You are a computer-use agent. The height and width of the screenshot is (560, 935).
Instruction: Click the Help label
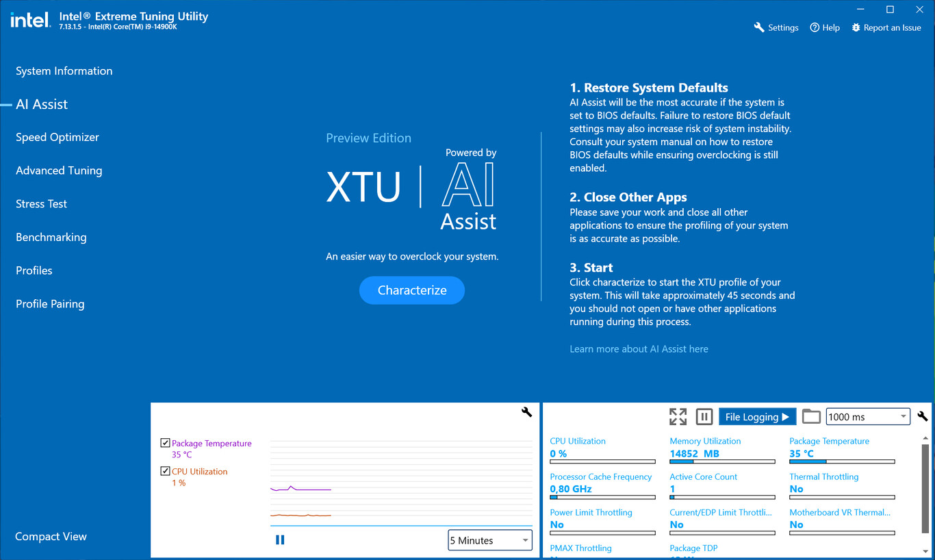click(x=831, y=28)
